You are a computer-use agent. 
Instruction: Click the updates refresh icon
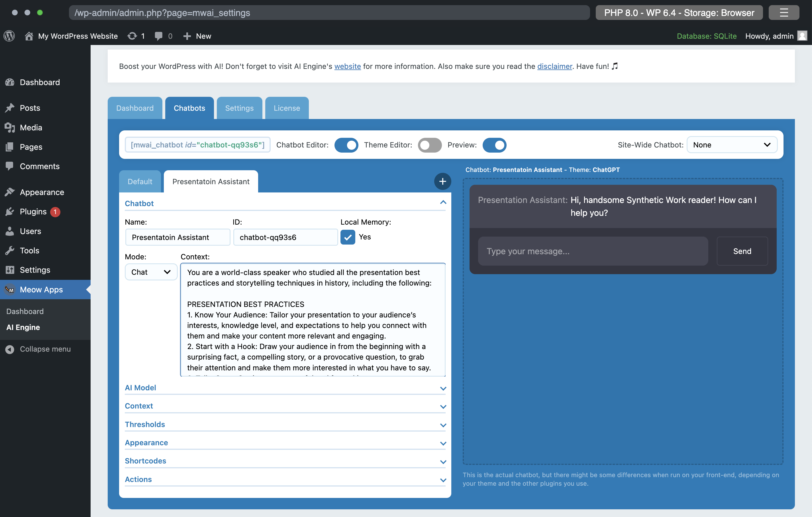132,36
